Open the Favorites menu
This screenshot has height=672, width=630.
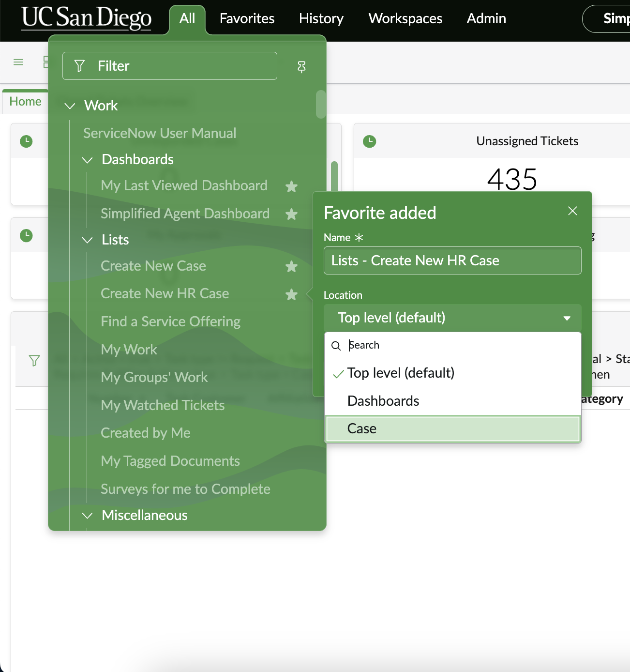[x=247, y=18]
